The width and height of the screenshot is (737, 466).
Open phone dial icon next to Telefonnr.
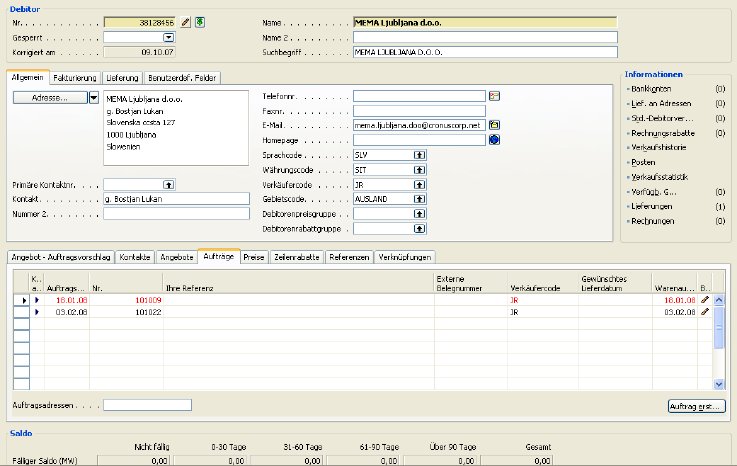pos(494,96)
